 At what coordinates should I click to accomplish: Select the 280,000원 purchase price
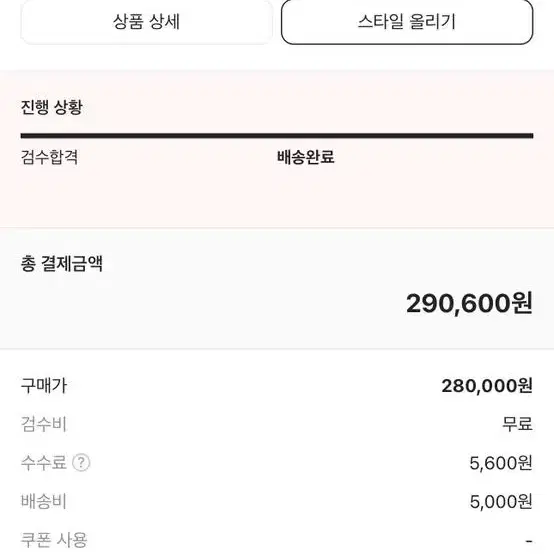[487, 385]
